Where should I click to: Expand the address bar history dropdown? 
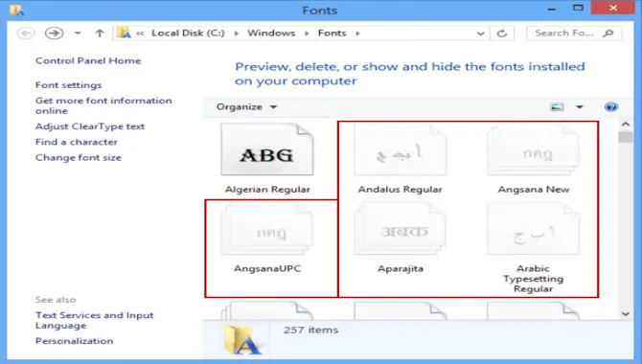click(x=481, y=34)
